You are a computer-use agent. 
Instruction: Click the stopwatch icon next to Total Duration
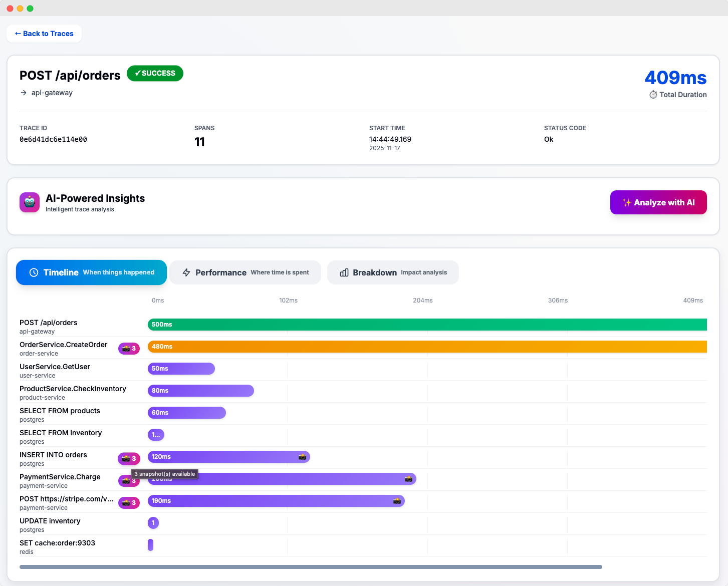653,94
